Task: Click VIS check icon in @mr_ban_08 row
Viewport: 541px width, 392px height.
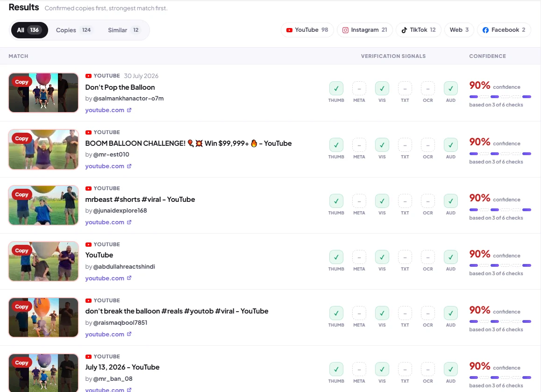Action: (382, 369)
